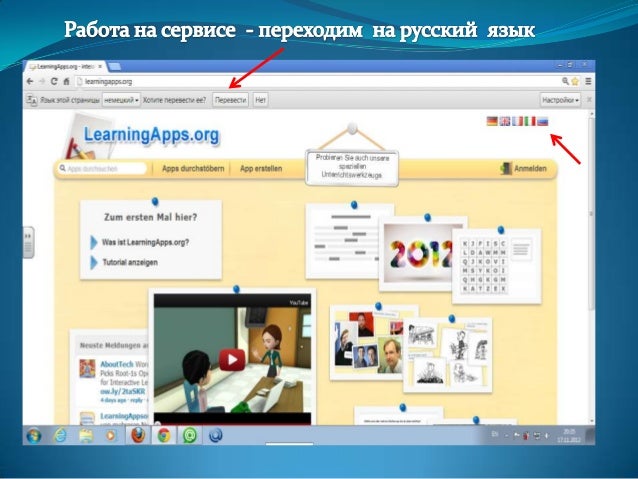Switch to Chrome on the taskbar

click(x=164, y=435)
